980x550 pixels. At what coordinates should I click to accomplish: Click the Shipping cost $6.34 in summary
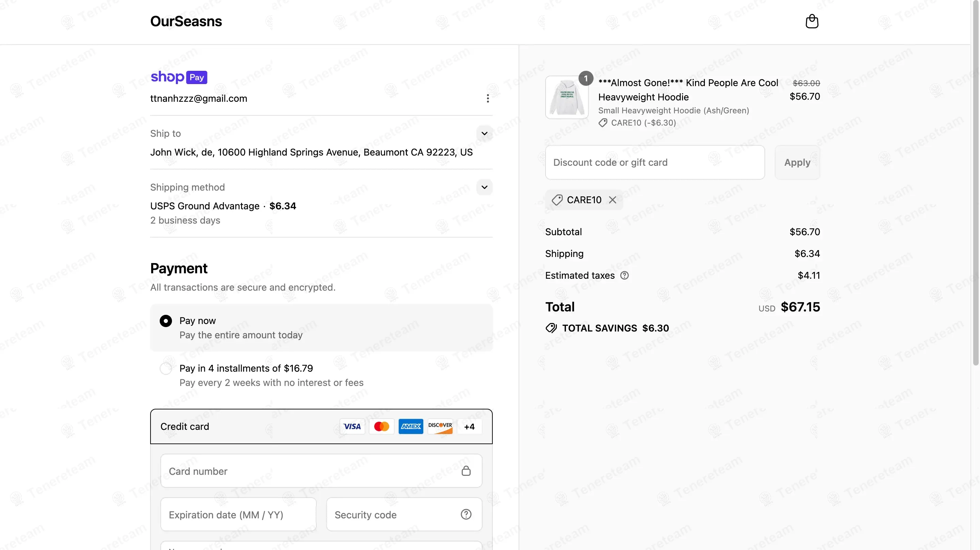click(807, 254)
